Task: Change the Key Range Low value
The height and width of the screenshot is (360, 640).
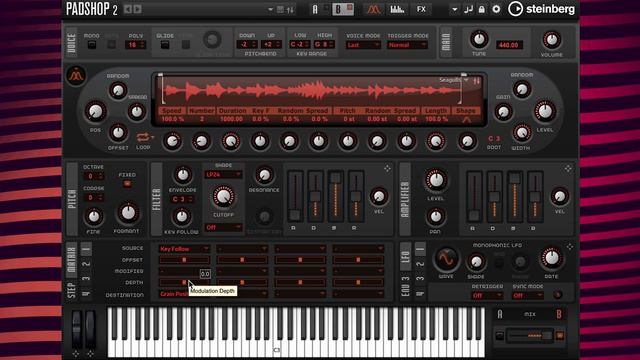Action: point(300,44)
